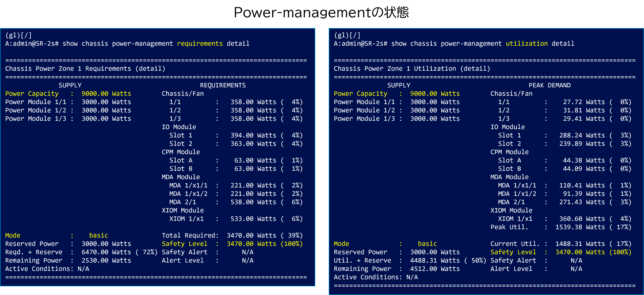644x295 pixels.
Task: Select the MDA 2/1 538.00 Watts requirement row
Action: pos(236,202)
